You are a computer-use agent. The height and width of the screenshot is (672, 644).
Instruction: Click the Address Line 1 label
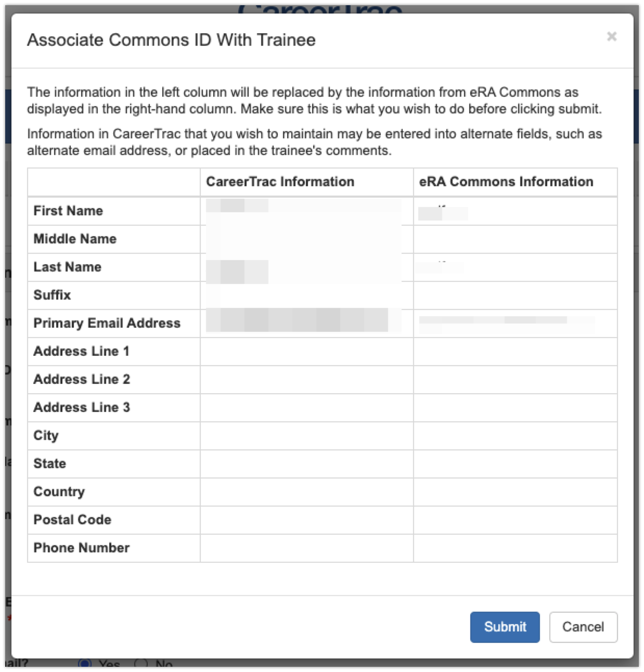click(x=81, y=351)
